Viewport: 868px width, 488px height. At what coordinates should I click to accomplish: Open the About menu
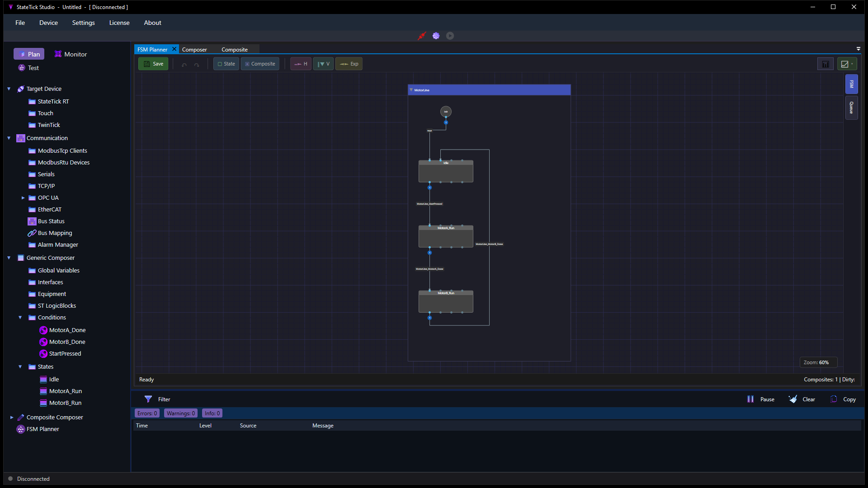click(x=152, y=23)
